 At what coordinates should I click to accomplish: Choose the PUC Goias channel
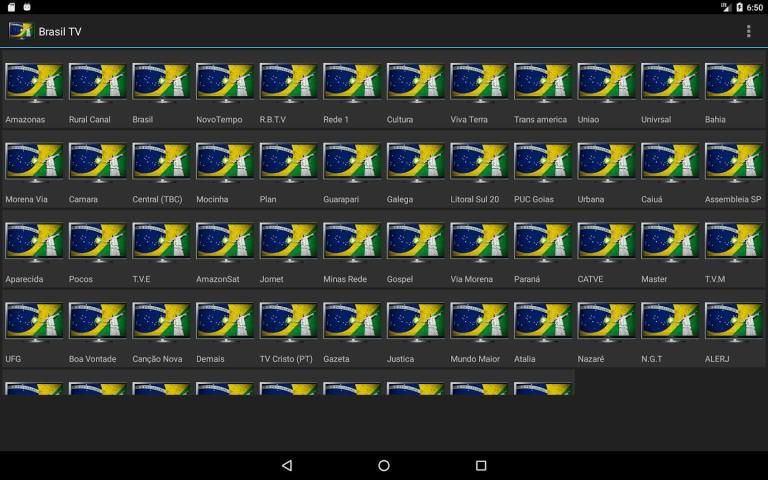[543, 164]
